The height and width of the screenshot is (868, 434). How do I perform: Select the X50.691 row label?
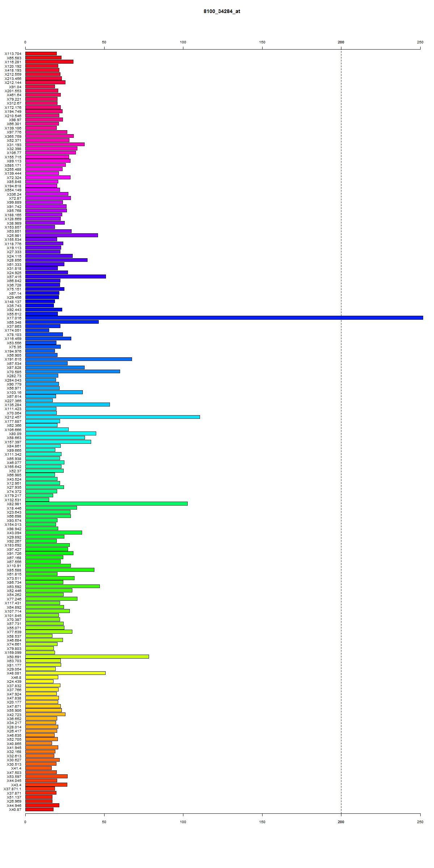pyautogui.click(x=14, y=657)
